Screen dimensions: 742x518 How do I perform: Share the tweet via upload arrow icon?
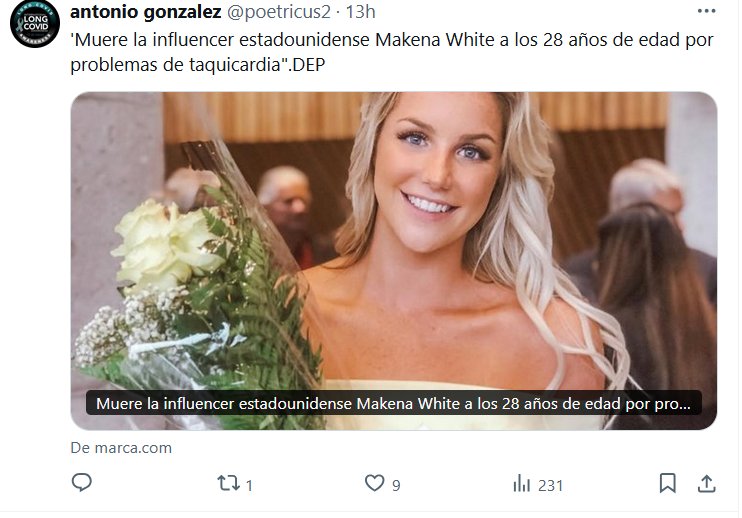[x=706, y=483]
